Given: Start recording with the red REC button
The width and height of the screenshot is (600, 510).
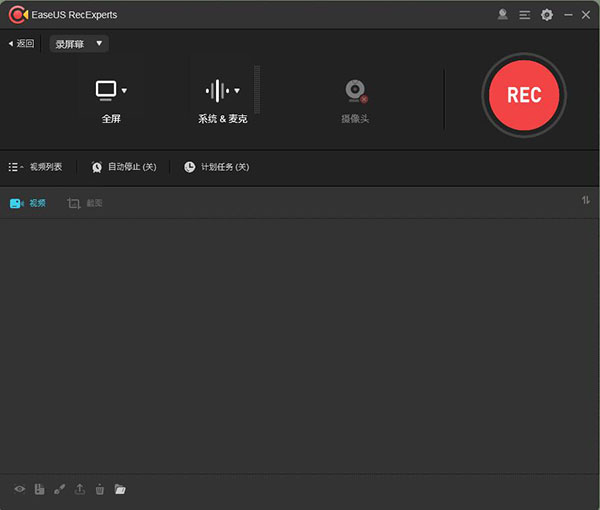Looking at the screenshot, I should click(524, 95).
